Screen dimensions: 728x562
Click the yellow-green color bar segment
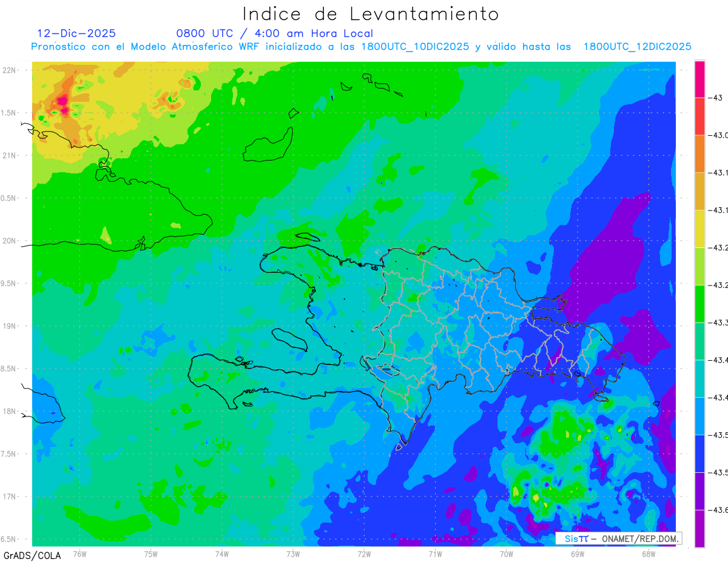click(x=699, y=266)
